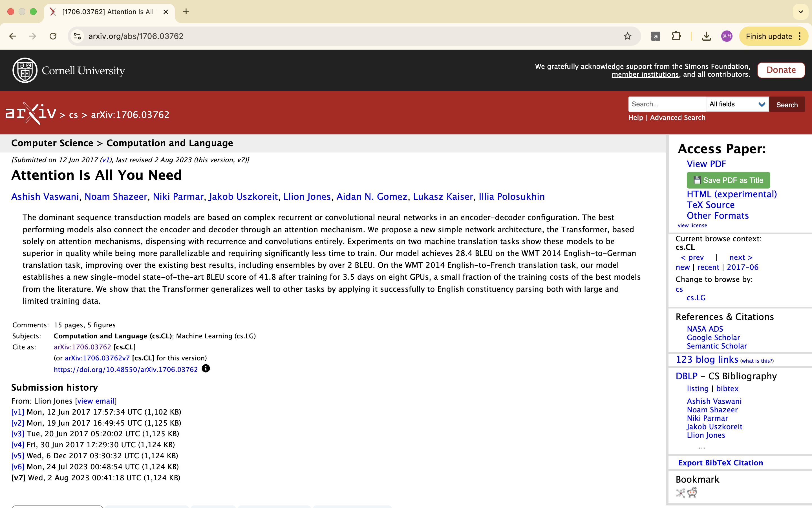Image resolution: width=812 pixels, height=508 pixels.
Task: Open Chrome three-dot menu
Action: pyautogui.click(x=800, y=36)
